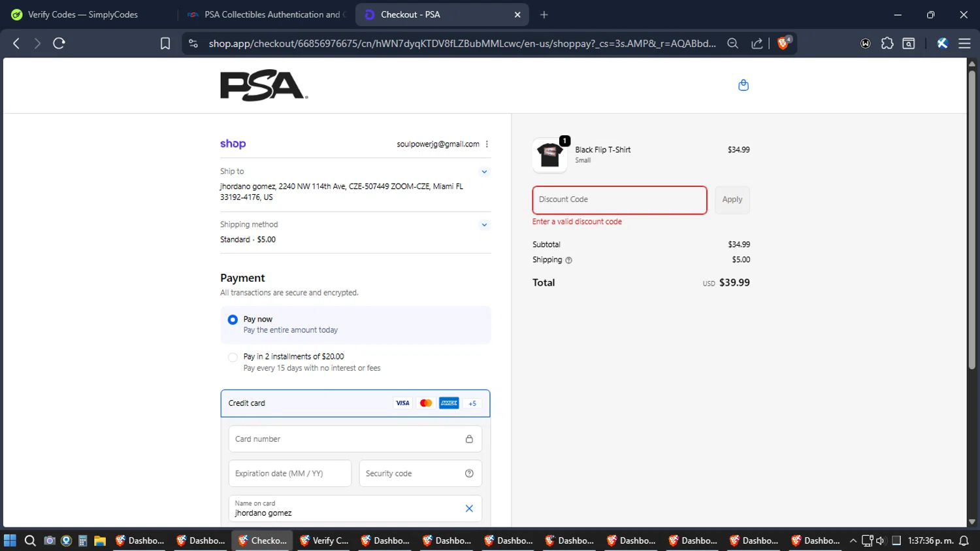
Task: Click the purple Shop logo
Action: click(x=233, y=144)
